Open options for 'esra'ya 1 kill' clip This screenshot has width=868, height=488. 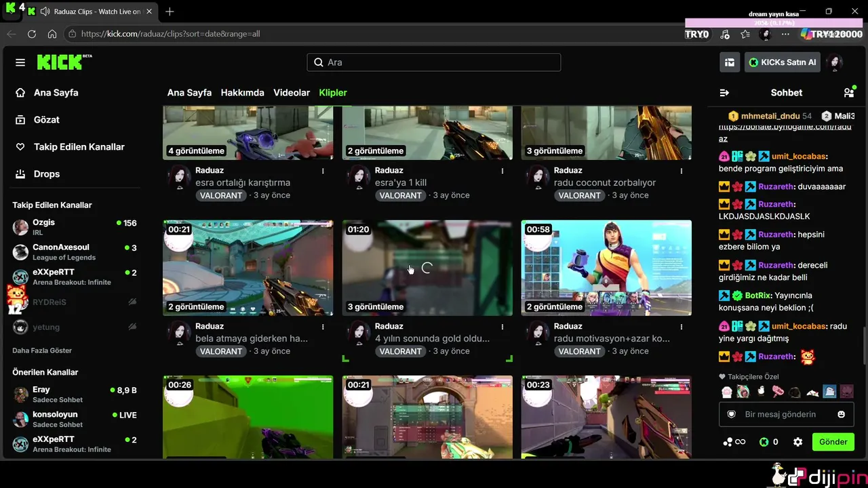coord(502,171)
